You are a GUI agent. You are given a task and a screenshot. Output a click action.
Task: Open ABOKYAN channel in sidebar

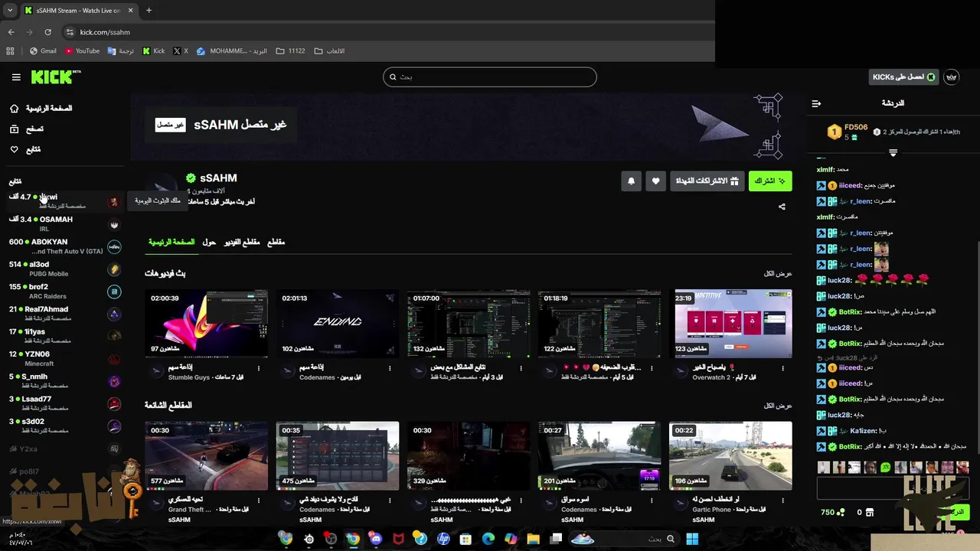tap(65, 246)
